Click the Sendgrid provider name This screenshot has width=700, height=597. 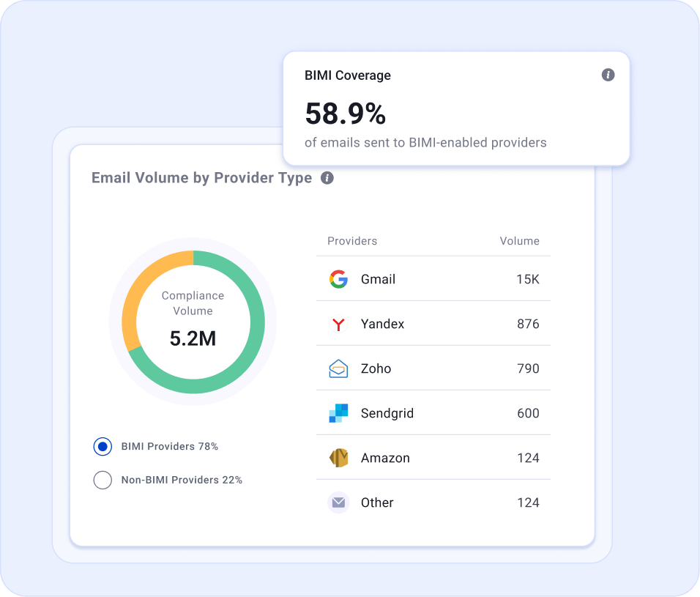[387, 413]
